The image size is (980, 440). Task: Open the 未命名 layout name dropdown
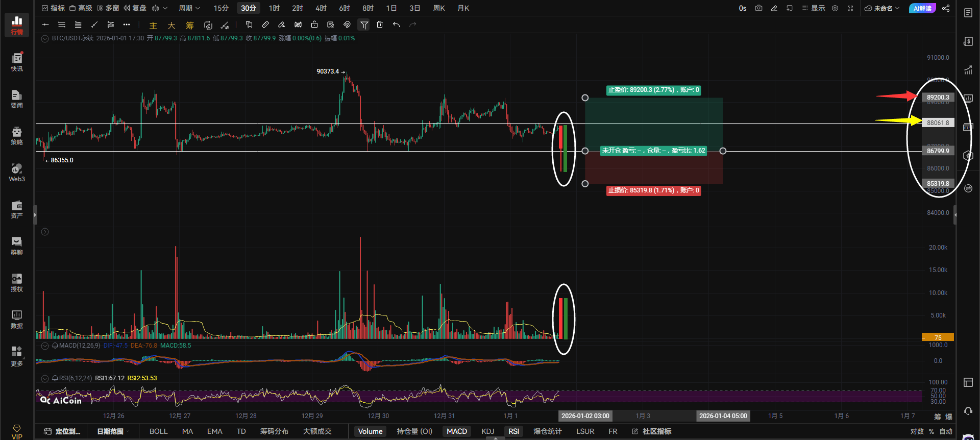point(882,8)
